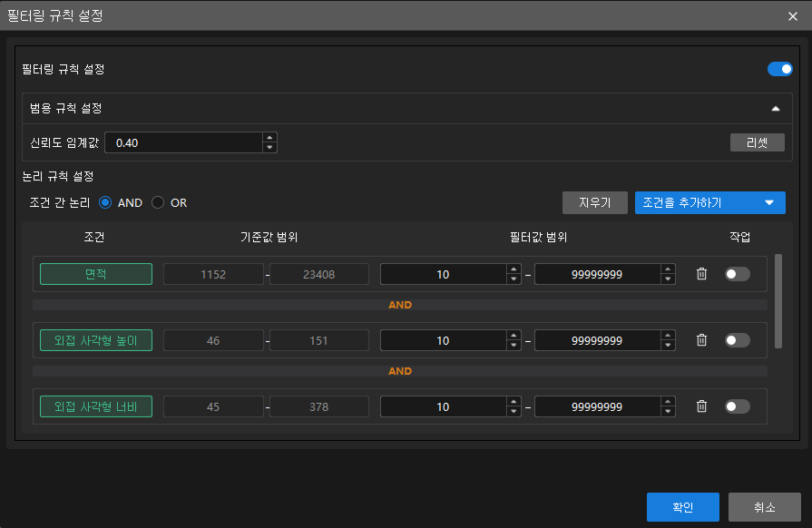Delete the 외접 사각형 너비 condition

tap(701, 406)
